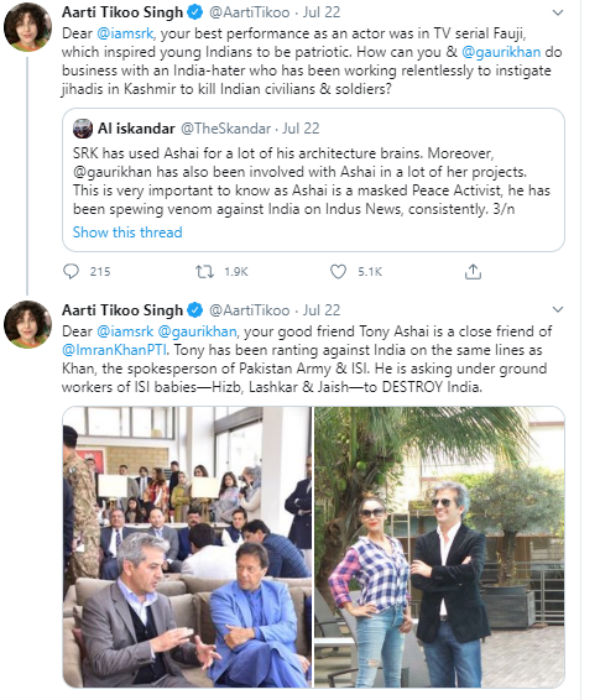600x700 pixels.
Task: Open the share icon under first tweet
Action: point(474,271)
